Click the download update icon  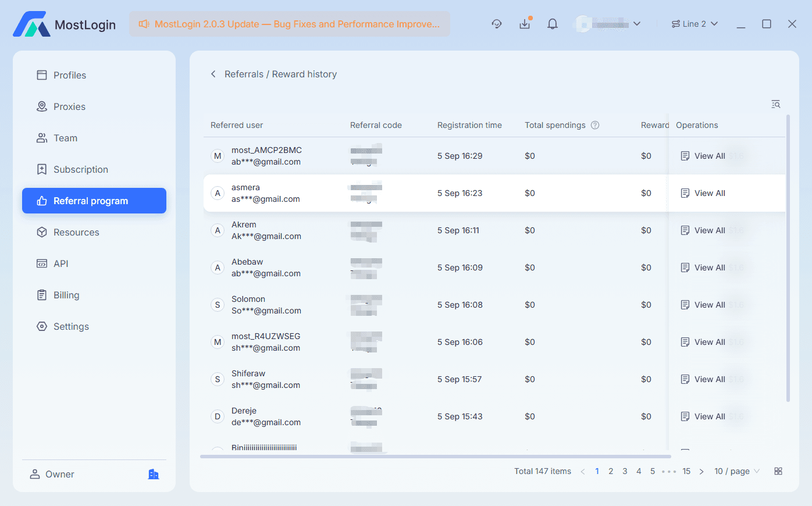[525, 24]
